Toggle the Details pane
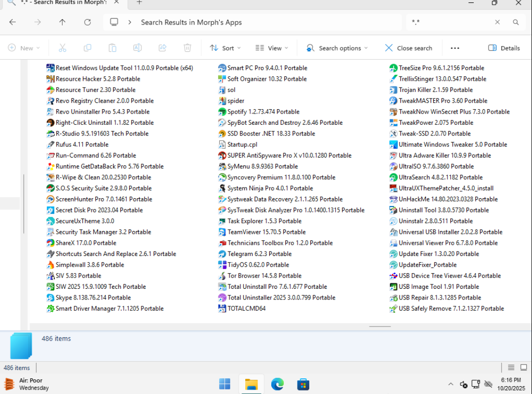 pyautogui.click(x=504, y=48)
